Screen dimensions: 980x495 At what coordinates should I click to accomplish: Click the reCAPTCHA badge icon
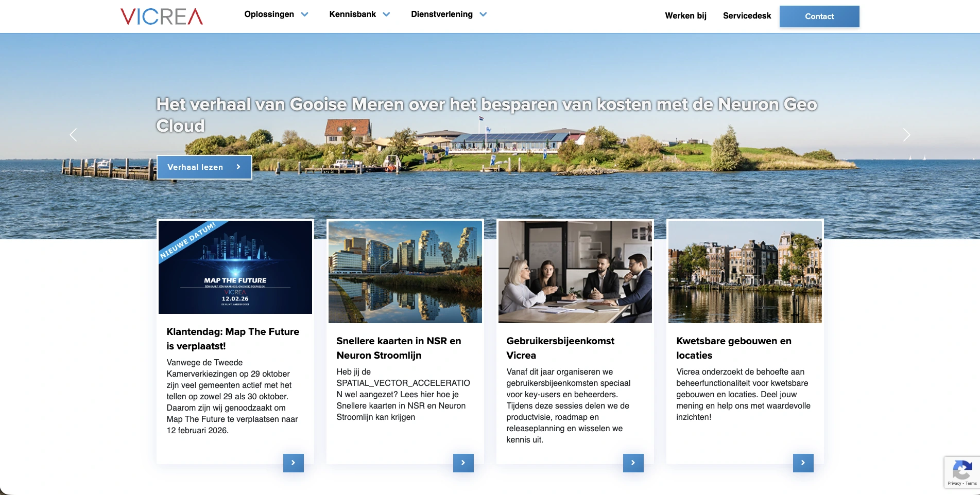click(x=961, y=470)
